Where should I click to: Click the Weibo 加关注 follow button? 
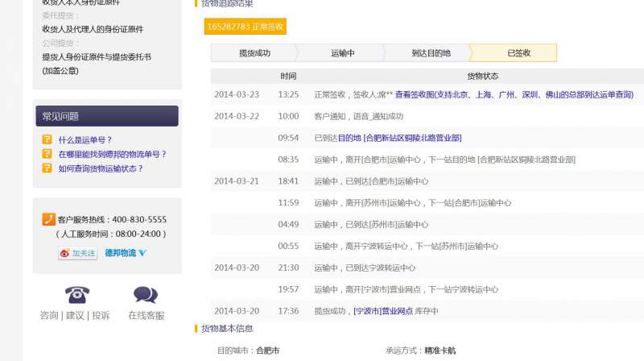(x=77, y=253)
